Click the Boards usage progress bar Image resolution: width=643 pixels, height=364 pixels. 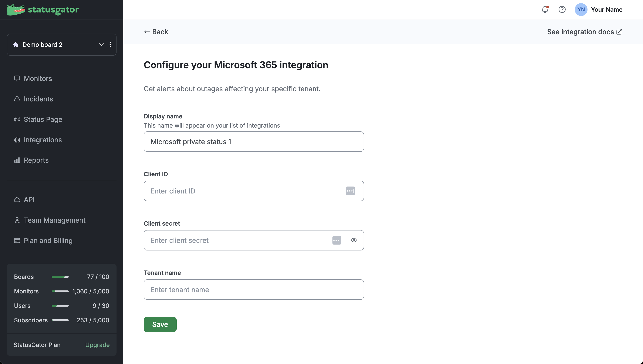click(60, 277)
